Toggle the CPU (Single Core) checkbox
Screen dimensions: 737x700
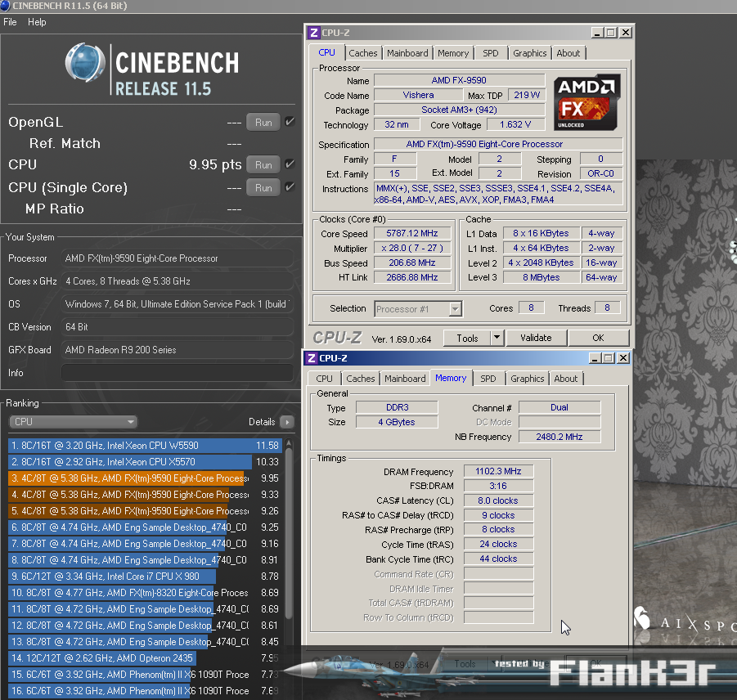tap(290, 187)
